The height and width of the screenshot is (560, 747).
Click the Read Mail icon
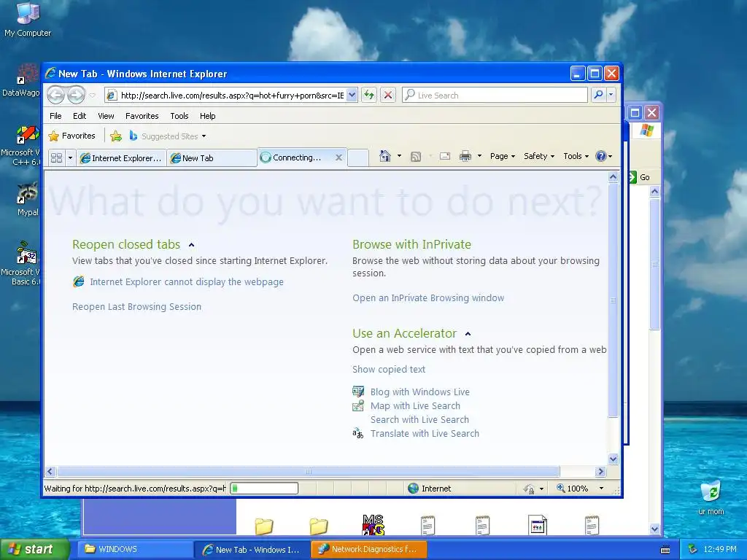[x=445, y=156]
